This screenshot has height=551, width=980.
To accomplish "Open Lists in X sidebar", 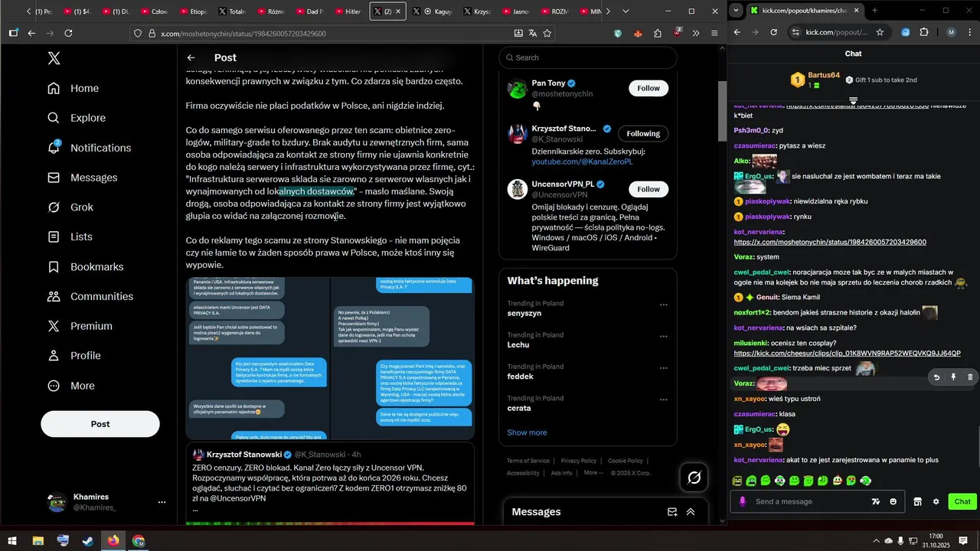I will (70, 237).
